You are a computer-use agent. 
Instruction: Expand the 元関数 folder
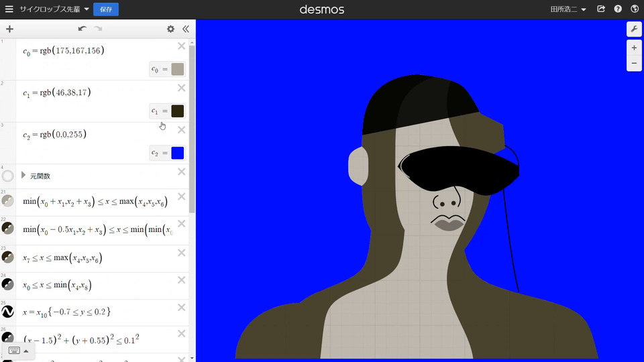coord(23,176)
